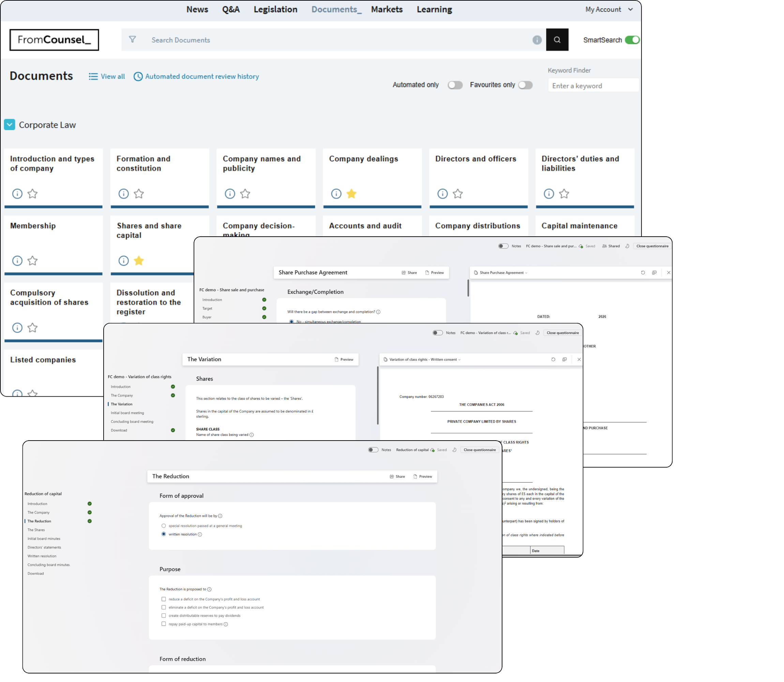Click history icon in Variation window header
This screenshot has width=784, height=682.
click(537, 332)
